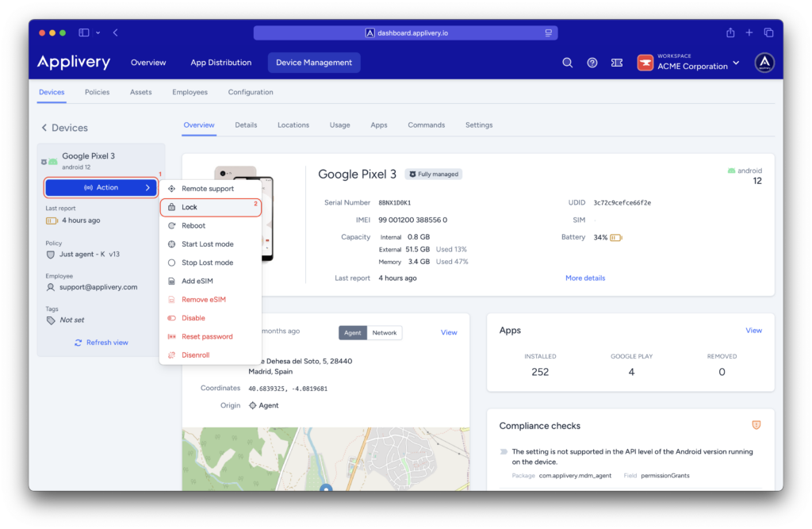Select Stop Lost mode menu entry
The height and width of the screenshot is (529, 812).
click(210, 263)
